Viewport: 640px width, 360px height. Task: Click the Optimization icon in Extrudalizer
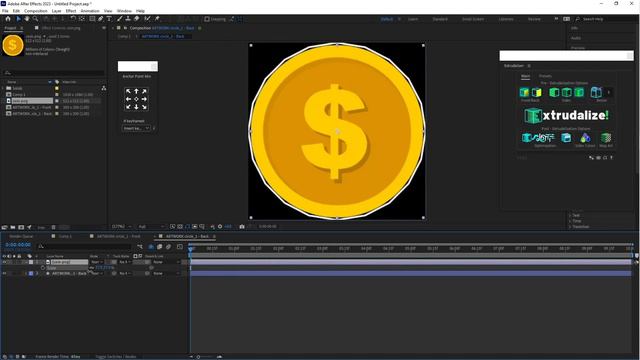538,138
